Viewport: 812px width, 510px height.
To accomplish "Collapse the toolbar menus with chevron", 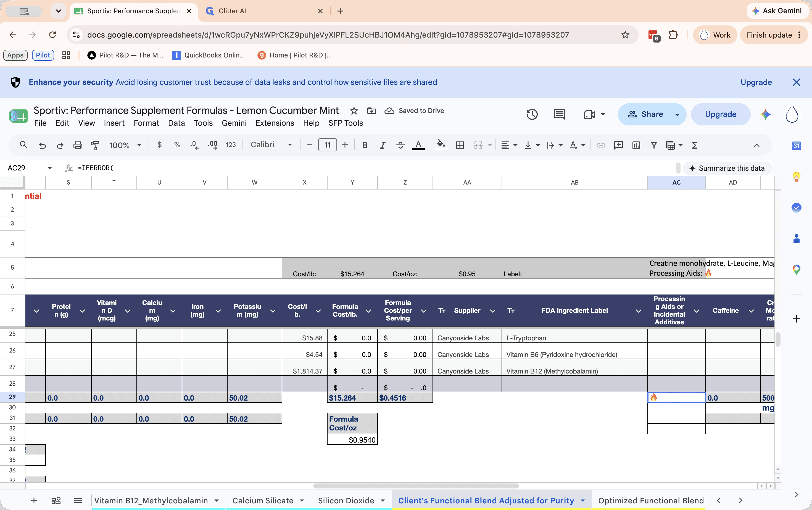I will click(756, 145).
